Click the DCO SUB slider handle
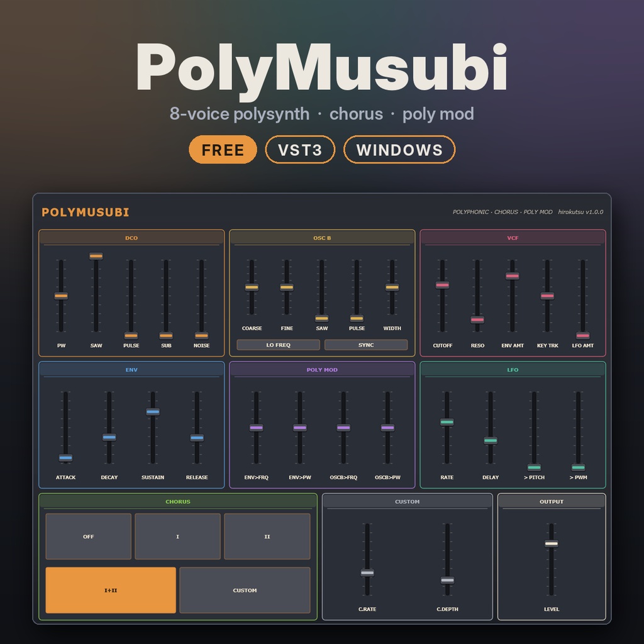The height and width of the screenshot is (644, 644). point(166,336)
